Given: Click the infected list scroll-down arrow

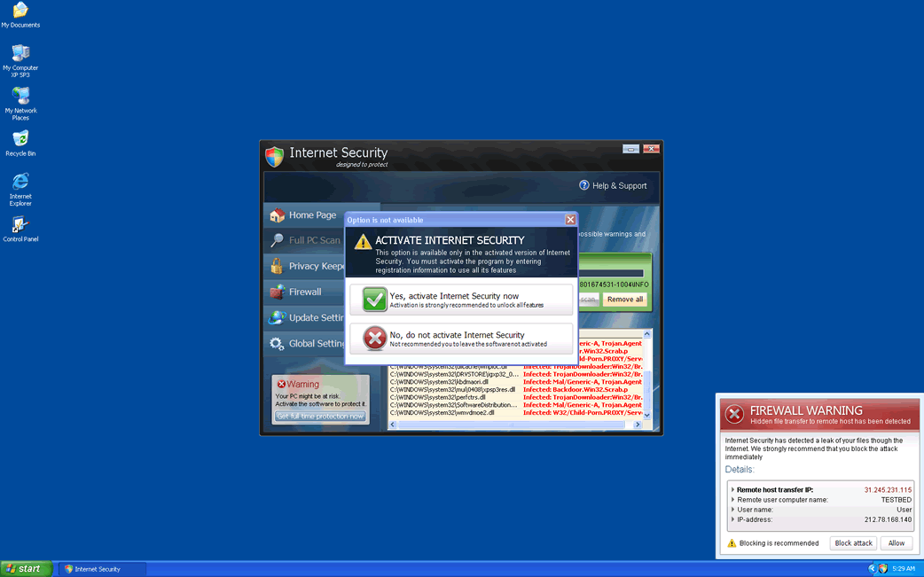Looking at the screenshot, I should tap(646, 415).
